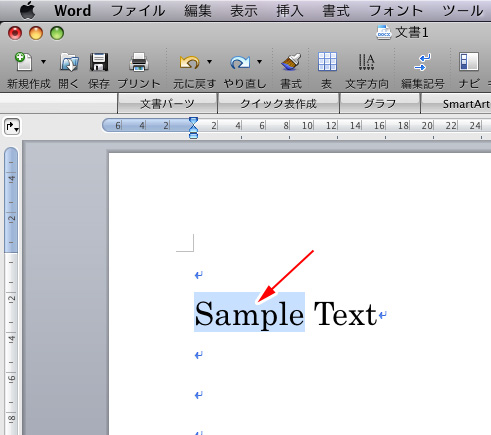Toggle 編集記号 formatting marks display
491x435 pixels.
coord(422,62)
